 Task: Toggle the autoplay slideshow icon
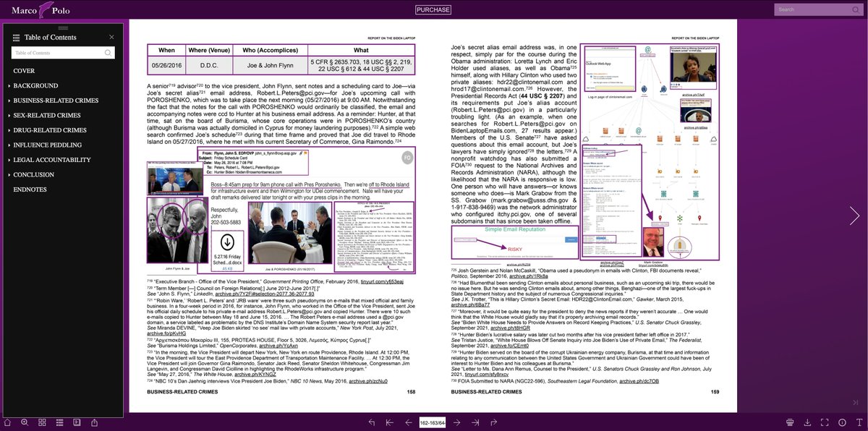[x=77, y=422]
